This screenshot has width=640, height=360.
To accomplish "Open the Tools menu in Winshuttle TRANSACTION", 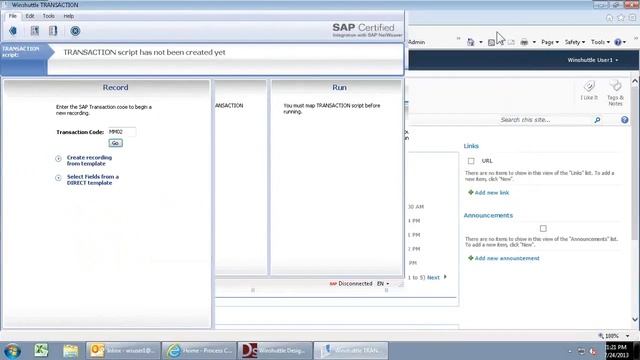I will pos(49,16).
